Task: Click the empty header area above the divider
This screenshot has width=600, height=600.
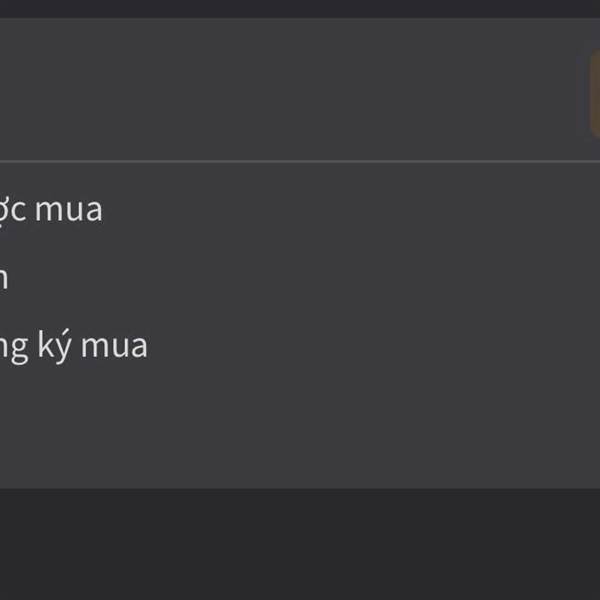Action: coord(300,90)
